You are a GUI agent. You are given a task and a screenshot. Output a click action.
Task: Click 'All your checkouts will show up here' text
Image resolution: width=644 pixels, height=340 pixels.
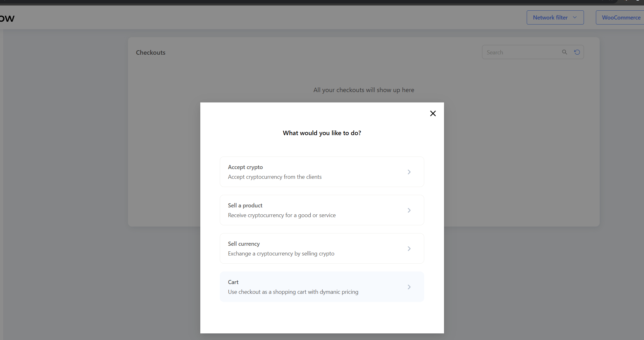coord(364,90)
